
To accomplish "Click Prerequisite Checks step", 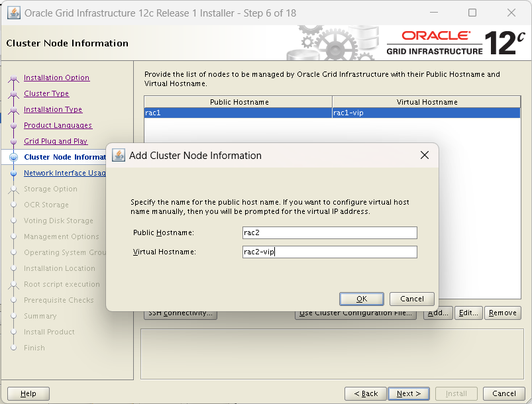I will click(59, 300).
